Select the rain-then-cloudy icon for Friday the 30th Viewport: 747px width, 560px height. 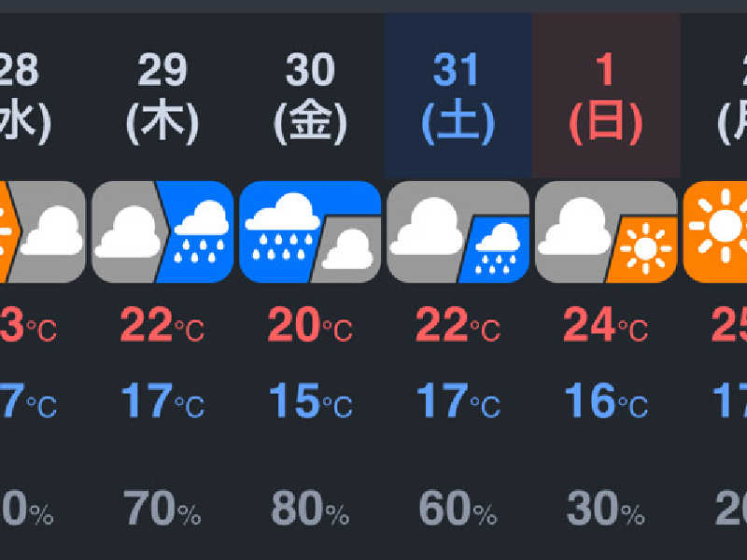pyautogui.click(x=310, y=231)
